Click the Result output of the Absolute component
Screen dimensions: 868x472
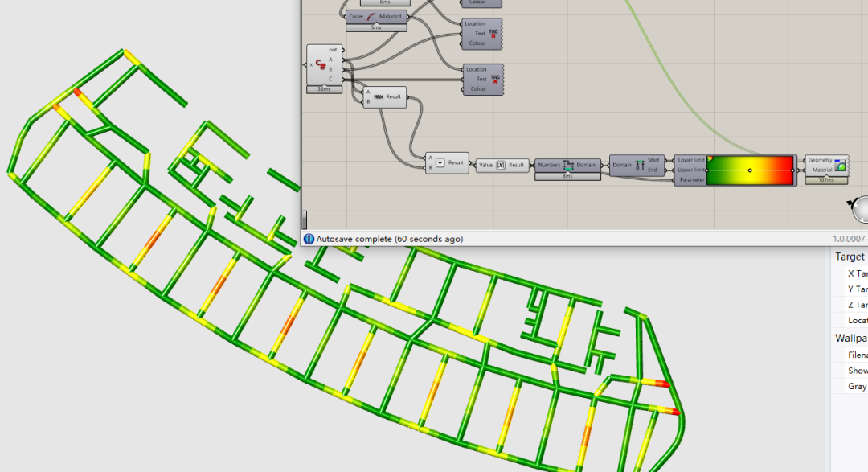pos(516,165)
